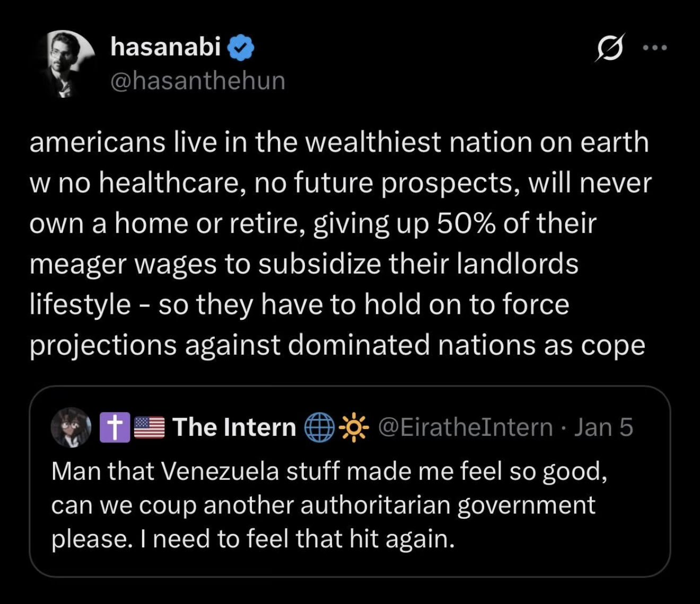Click the word "Venezuela" in quoted tweet

220,471
